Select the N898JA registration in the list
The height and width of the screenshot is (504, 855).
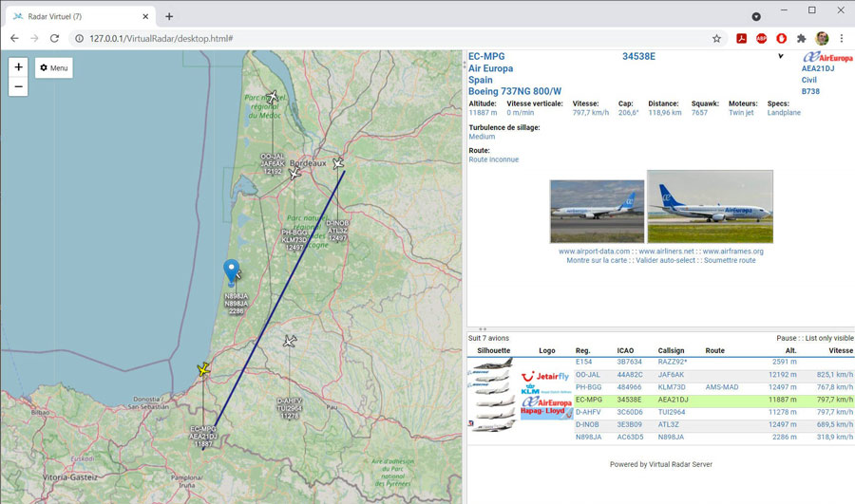tap(588, 437)
